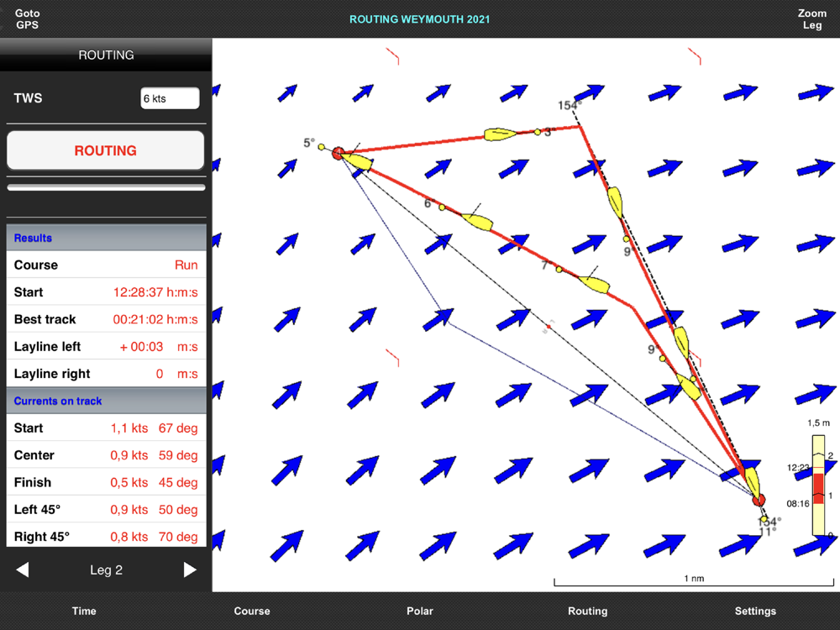Click Right 45° current 0,8 kts row
Viewport: 840px width, 630px height.
(106, 536)
